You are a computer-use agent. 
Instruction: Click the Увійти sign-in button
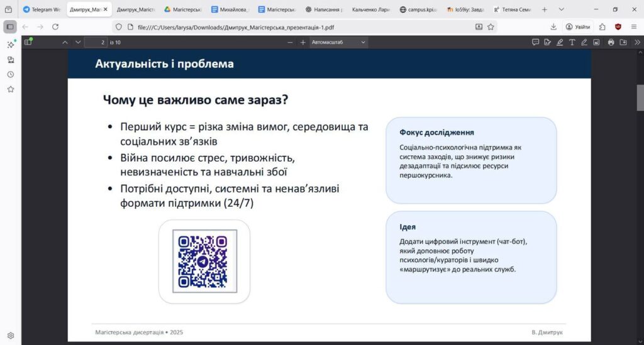[x=577, y=26]
